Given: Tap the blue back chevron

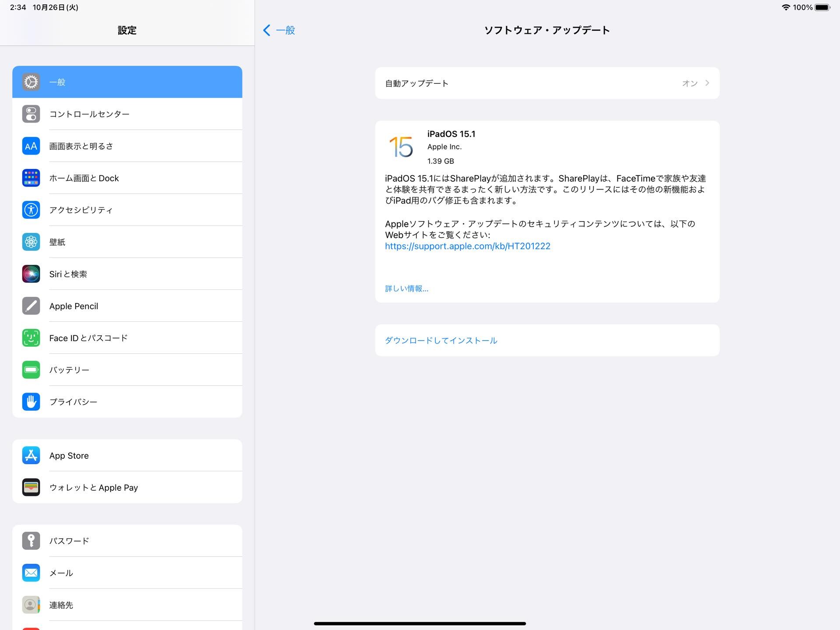Looking at the screenshot, I should point(266,30).
